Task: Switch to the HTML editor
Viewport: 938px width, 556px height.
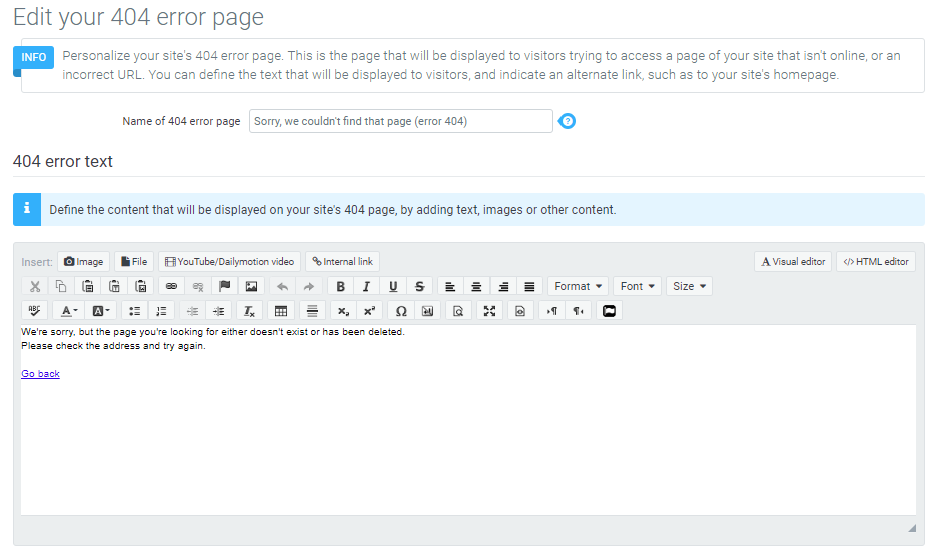Action: (876, 262)
